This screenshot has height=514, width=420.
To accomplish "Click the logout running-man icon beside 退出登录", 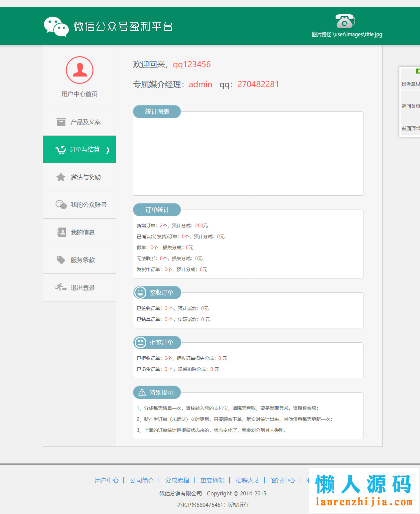I will tap(61, 287).
